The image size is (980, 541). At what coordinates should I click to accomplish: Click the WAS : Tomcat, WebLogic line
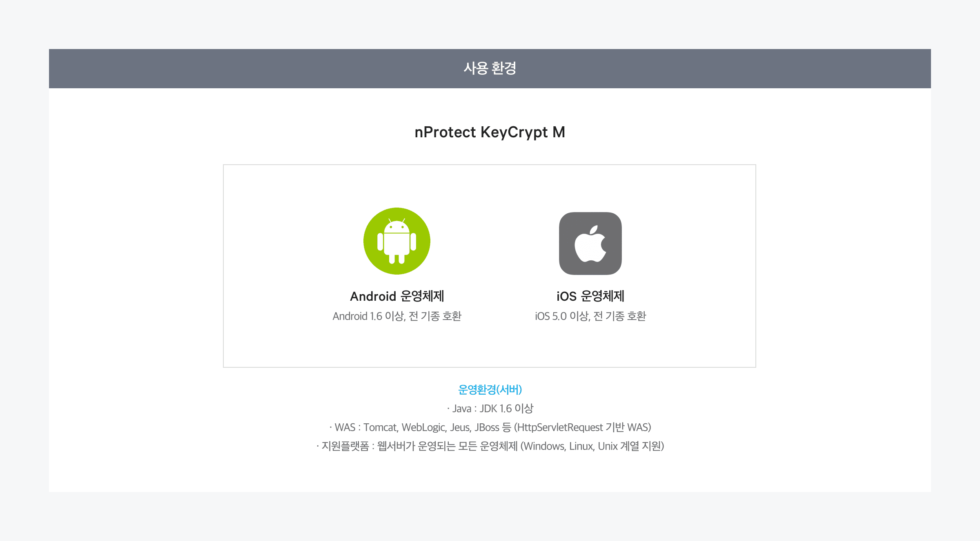[x=490, y=427]
